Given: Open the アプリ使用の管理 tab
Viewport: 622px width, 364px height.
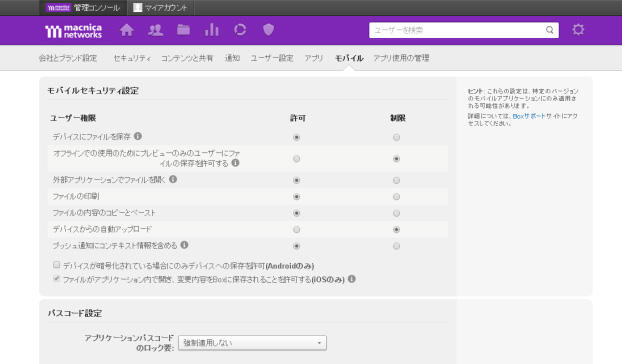Looking at the screenshot, I should pos(401,58).
